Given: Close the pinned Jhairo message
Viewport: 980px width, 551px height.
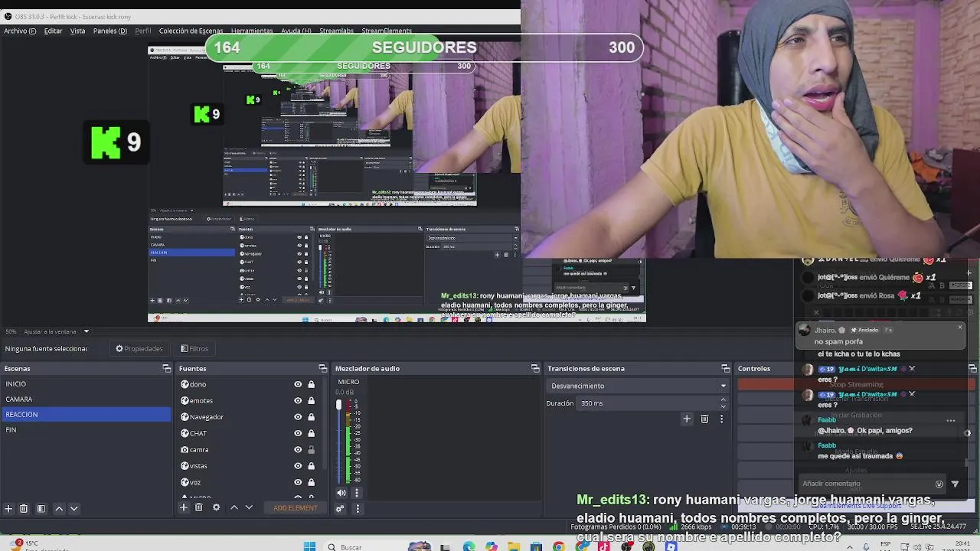Looking at the screenshot, I should click(960, 328).
